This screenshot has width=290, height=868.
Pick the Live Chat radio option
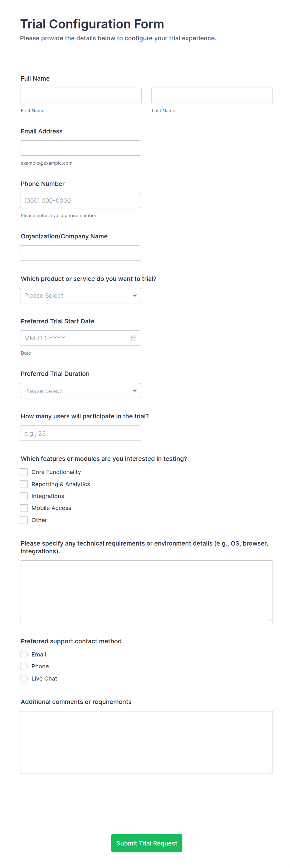click(x=24, y=678)
